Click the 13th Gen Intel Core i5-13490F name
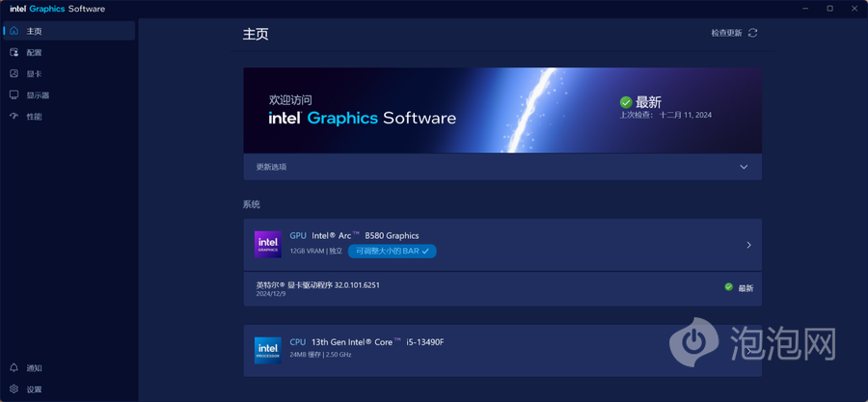The width and height of the screenshot is (868, 402). coord(377,342)
